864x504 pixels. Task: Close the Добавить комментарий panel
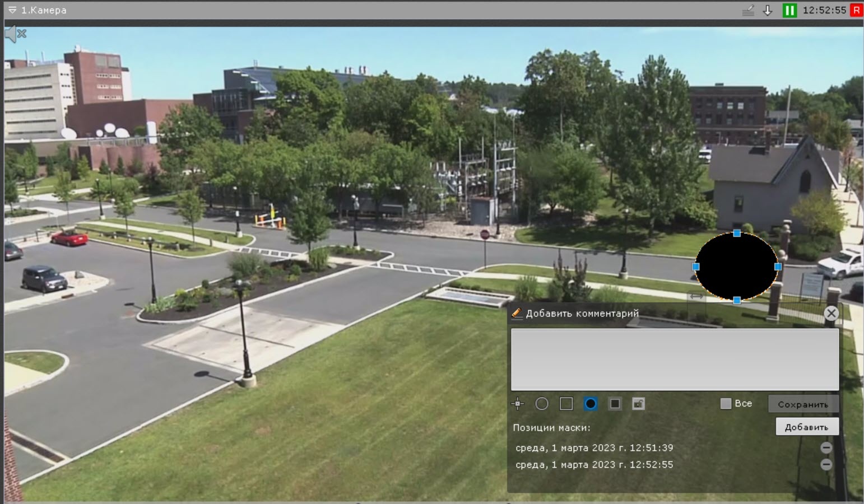pos(831,314)
